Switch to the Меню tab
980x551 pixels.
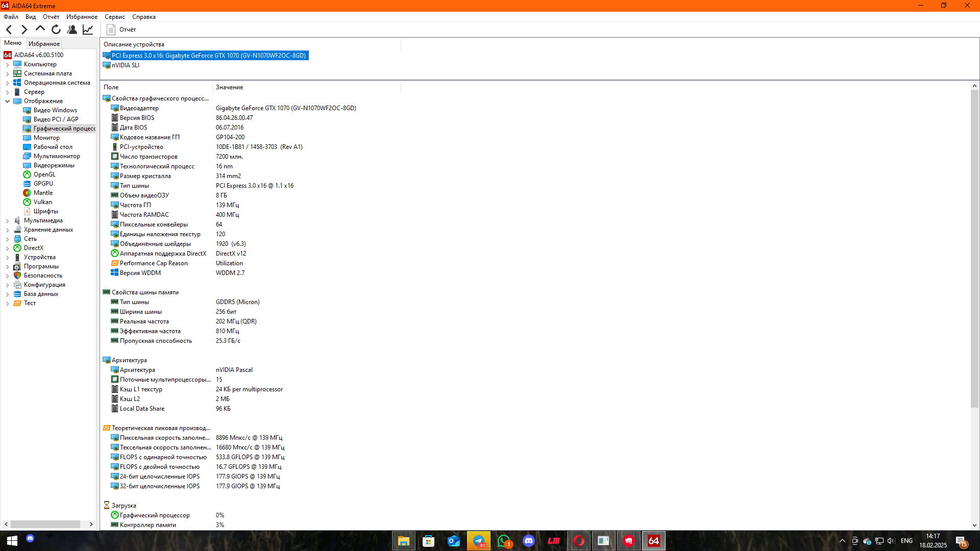13,43
